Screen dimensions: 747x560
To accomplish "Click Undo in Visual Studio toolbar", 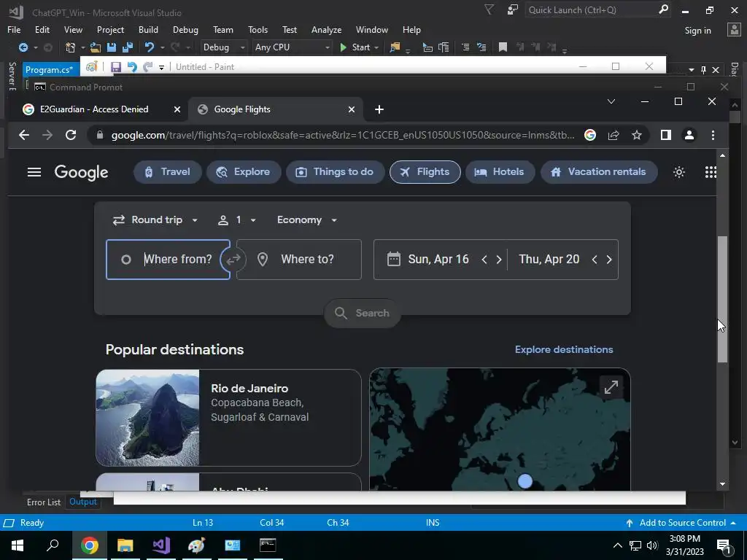I will (x=150, y=47).
